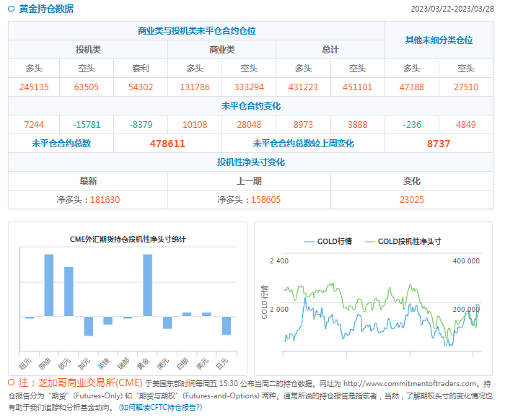Click the 未平仓合约总数较上周变化 label
This screenshot has height=420, width=505.
click(303, 144)
